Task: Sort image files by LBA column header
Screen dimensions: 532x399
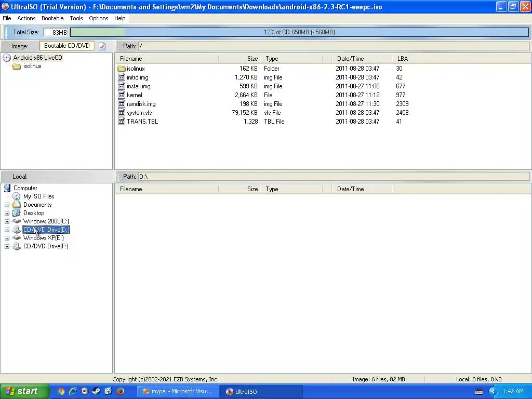Action: (x=408, y=59)
